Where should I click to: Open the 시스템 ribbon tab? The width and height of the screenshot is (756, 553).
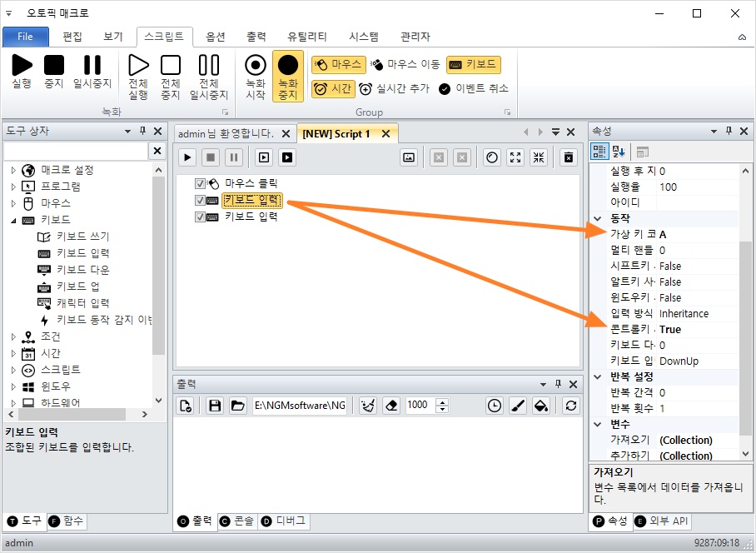[x=364, y=37]
